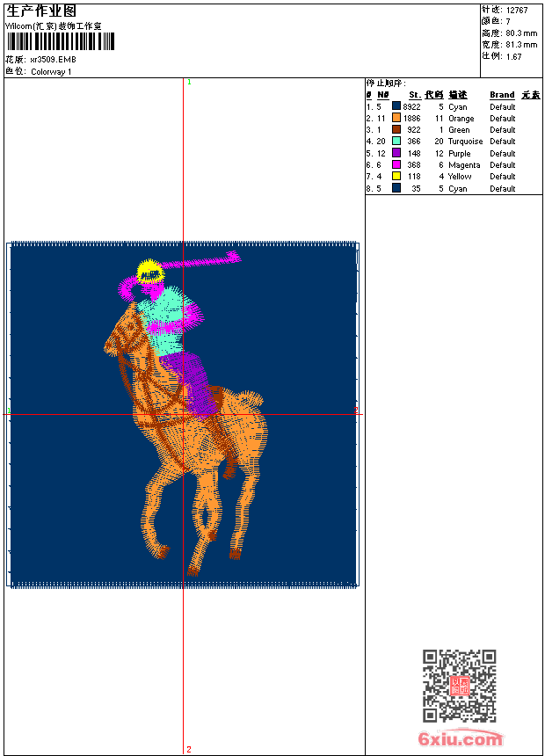Click the barcode under the Wilcom studio name
The height and width of the screenshot is (756, 545).
tap(61, 41)
